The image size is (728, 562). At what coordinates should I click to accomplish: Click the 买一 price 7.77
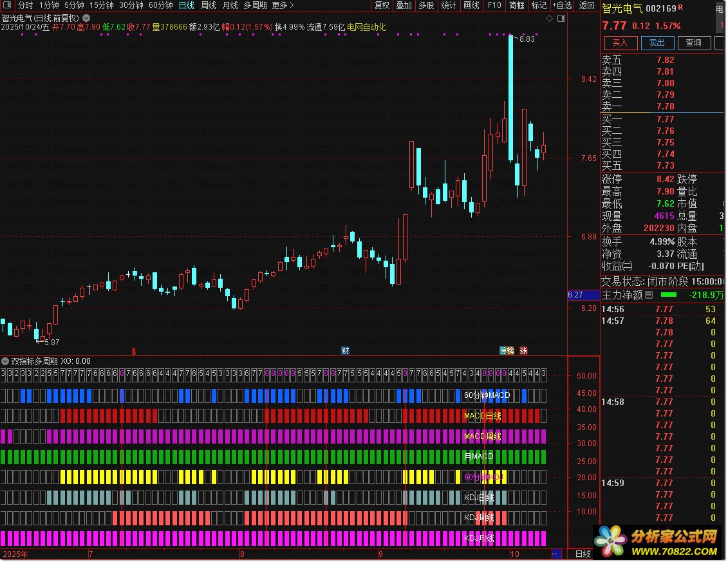click(666, 119)
